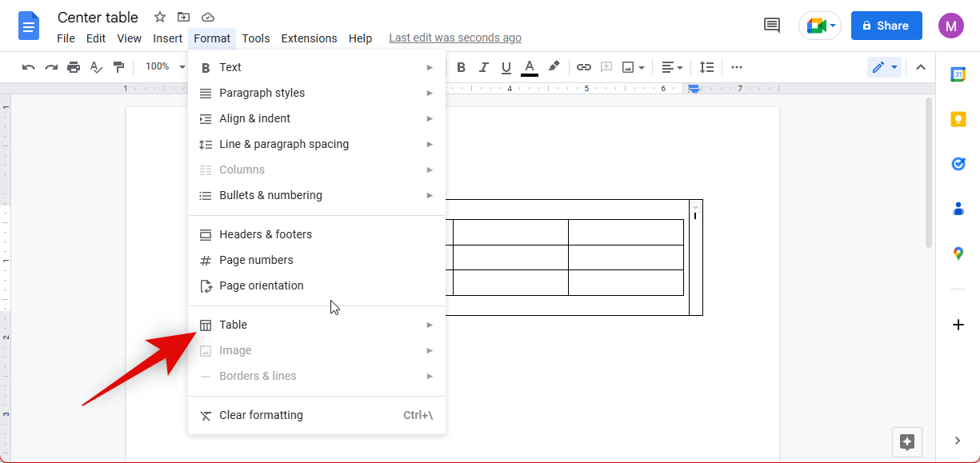Open the comment history icon

pyautogui.click(x=772, y=26)
